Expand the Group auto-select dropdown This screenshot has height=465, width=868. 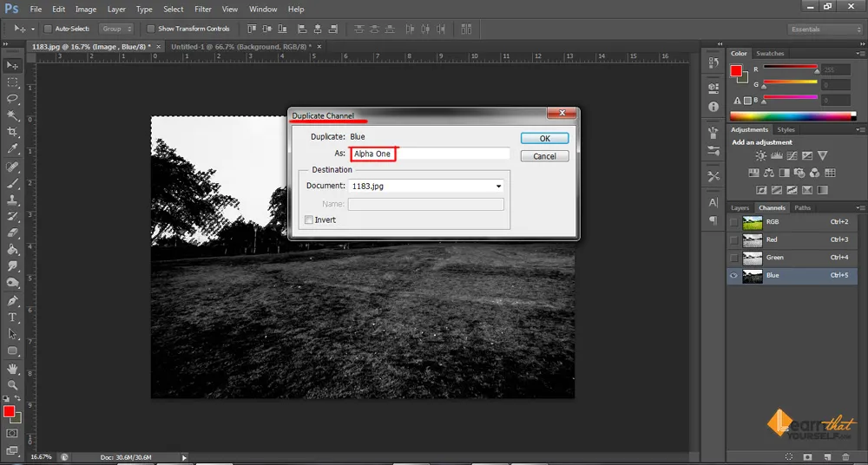[117, 29]
